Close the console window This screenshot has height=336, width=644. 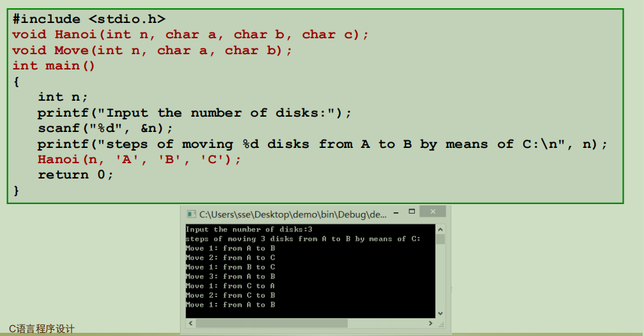[433, 211]
